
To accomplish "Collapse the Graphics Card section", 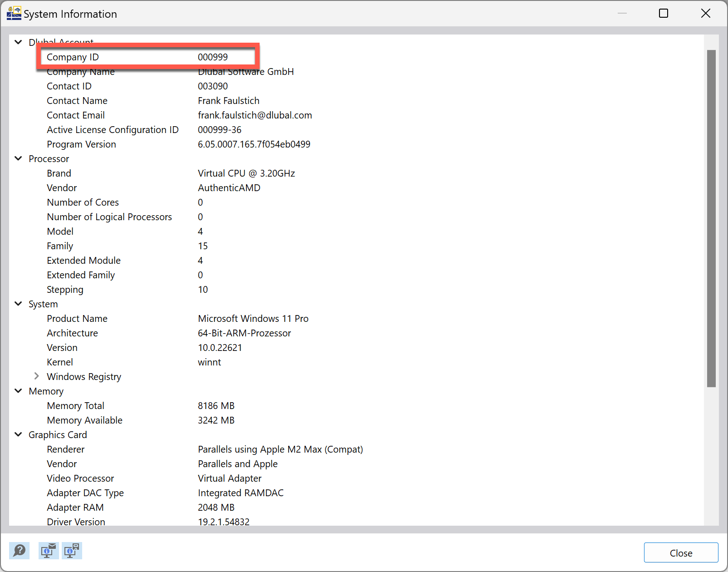I will coord(18,434).
